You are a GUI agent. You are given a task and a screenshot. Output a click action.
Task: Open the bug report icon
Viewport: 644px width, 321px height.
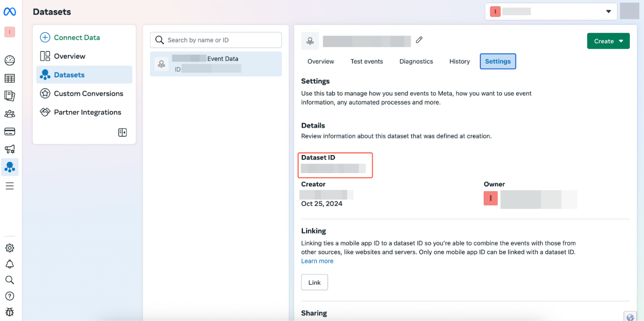point(10,312)
